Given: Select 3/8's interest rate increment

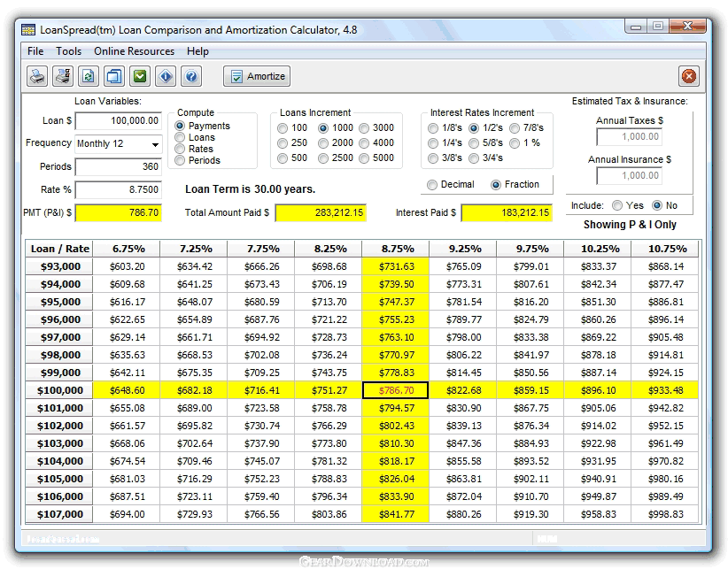Looking at the screenshot, I should (433, 158).
